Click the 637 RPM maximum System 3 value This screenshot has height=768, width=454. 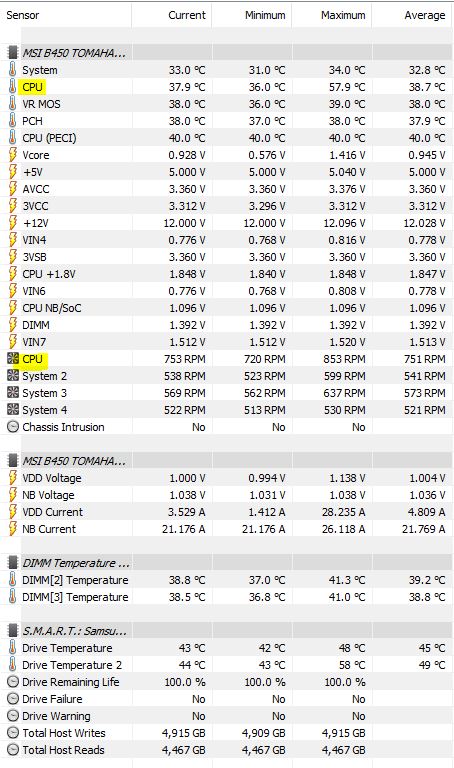tap(344, 393)
